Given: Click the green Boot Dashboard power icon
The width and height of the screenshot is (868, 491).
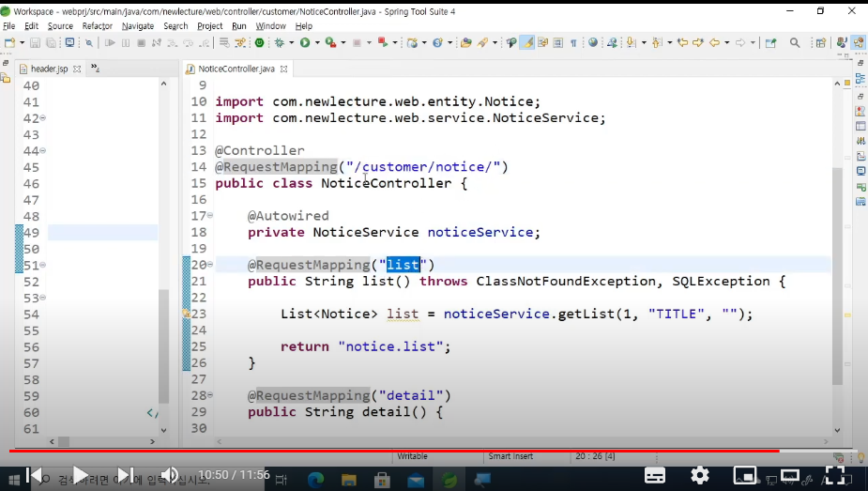Looking at the screenshot, I should click(x=259, y=42).
